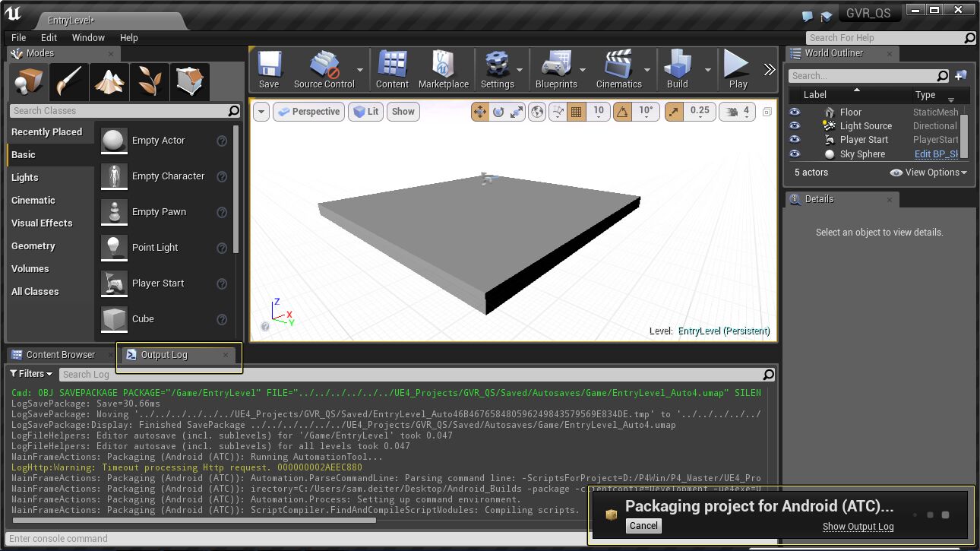Select the Rotate transform tool
The width and height of the screenshot is (980, 551).
pos(500,112)
